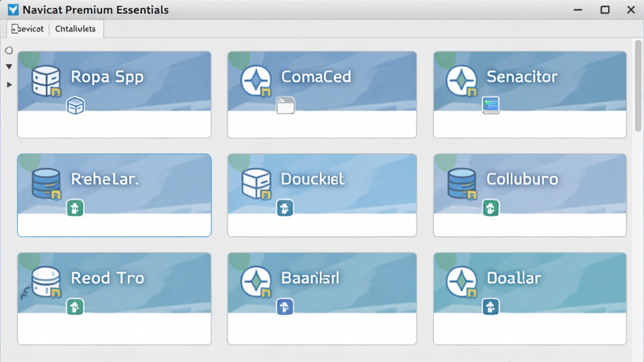Collapse using the down triangle in sidebar

pyautogui.click(x=9, y=67)
